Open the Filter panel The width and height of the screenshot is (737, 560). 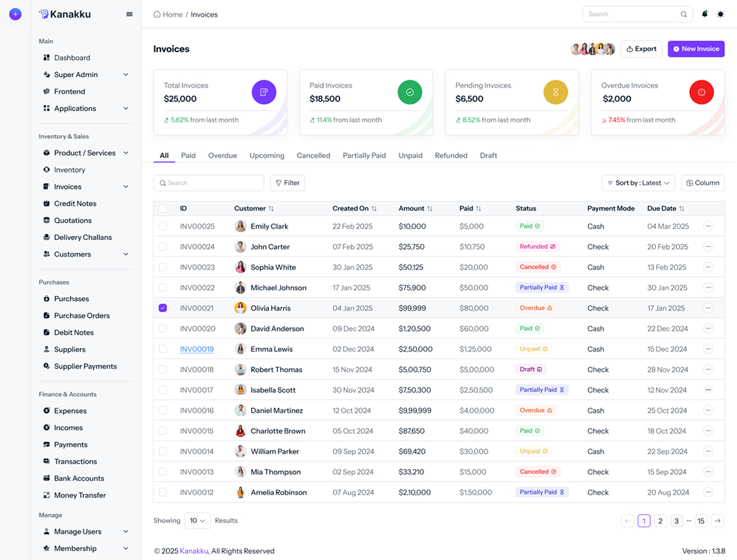click(287, 182)
